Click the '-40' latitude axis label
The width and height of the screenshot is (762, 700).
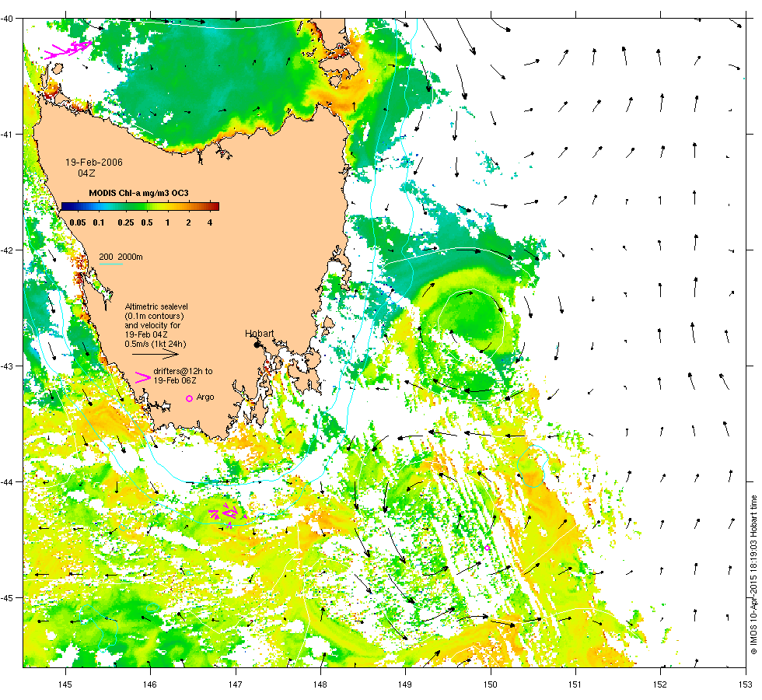(x=7, y=19)
